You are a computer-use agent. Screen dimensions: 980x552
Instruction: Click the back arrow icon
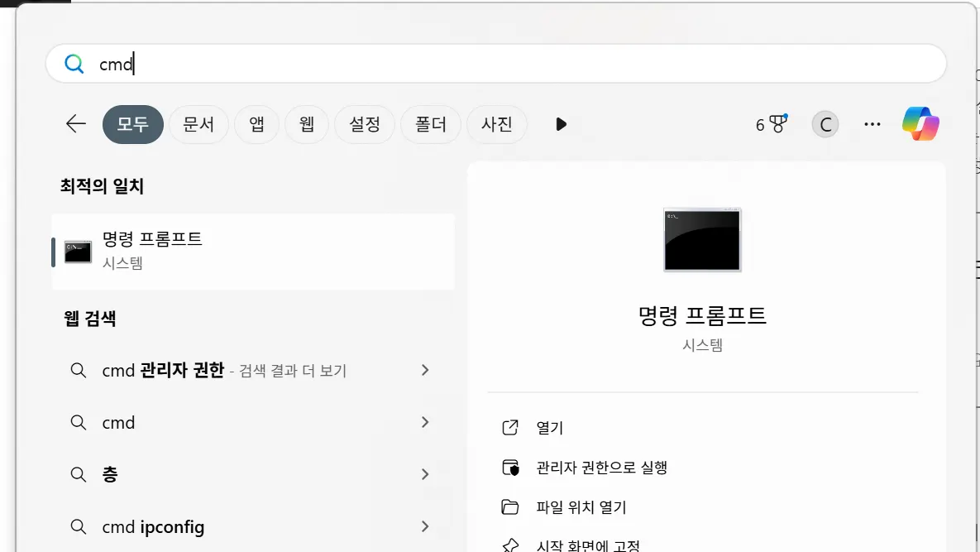pos(76,124)
